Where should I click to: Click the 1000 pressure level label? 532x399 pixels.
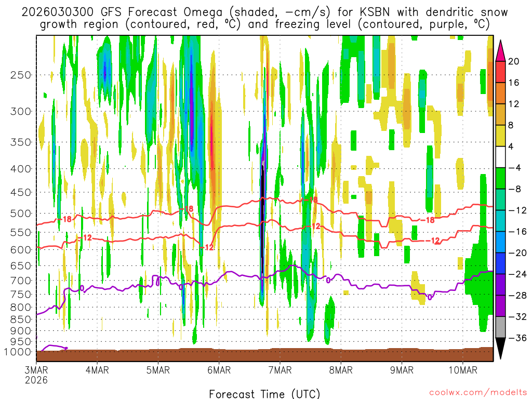point(18,352)
